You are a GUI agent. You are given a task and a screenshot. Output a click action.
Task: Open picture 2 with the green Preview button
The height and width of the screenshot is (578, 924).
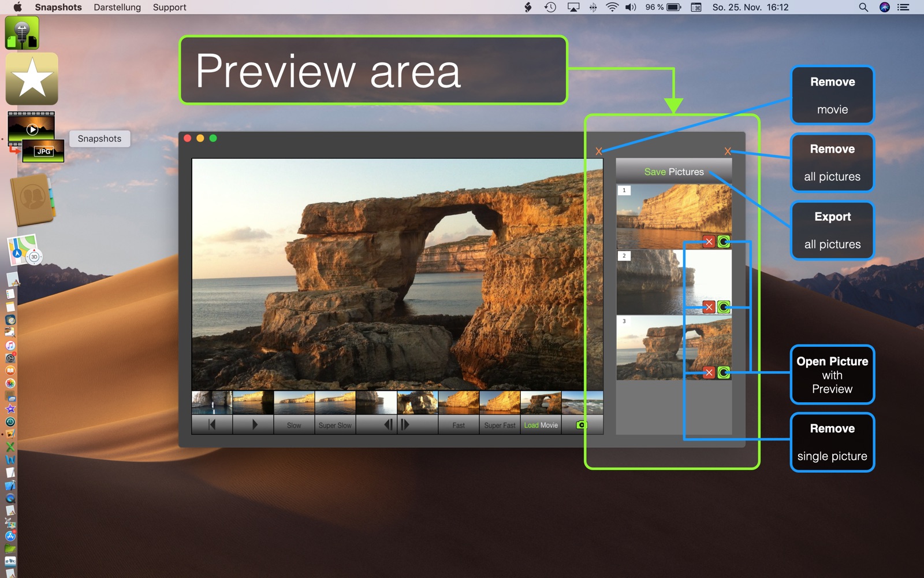(724, 307)
